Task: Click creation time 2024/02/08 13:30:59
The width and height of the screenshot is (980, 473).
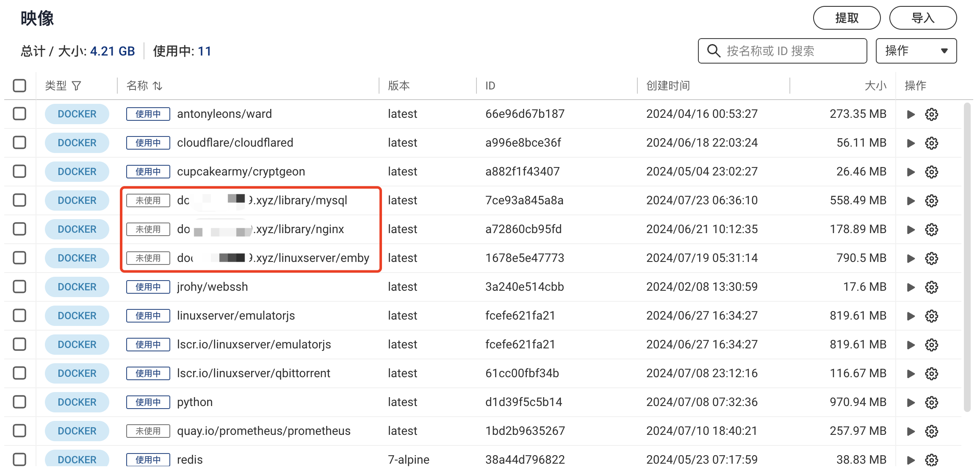Action: (702, 287)
